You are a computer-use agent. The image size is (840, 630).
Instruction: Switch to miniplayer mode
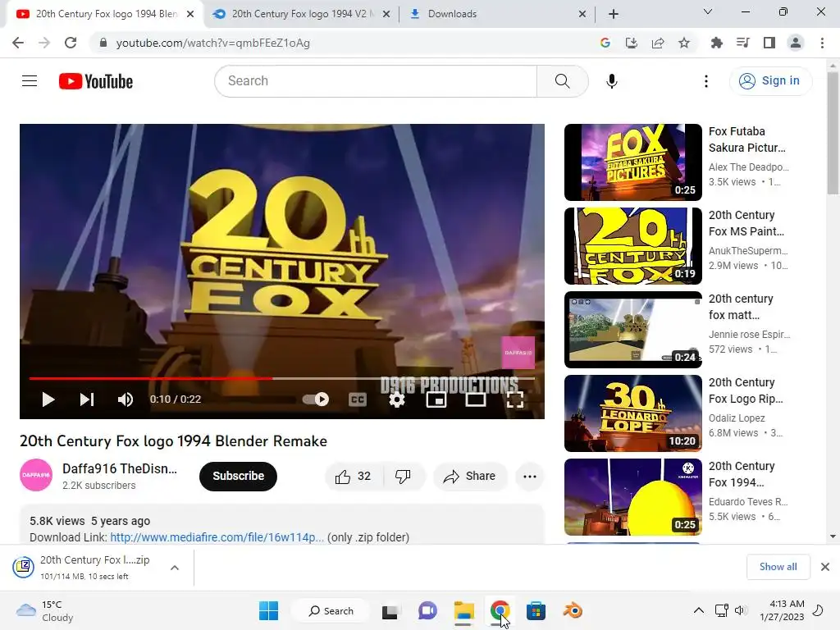(x=436, y=399)
